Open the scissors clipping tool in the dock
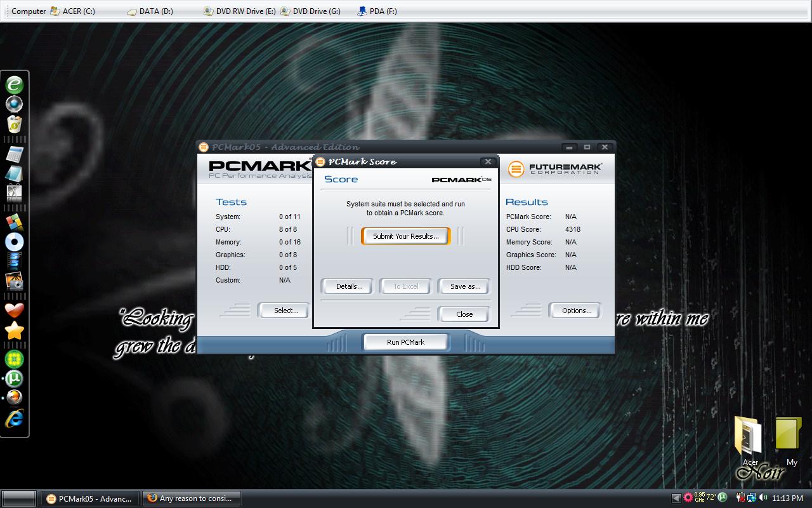The height and width of the screenshot is (508, 812). (x=14, y=192)
